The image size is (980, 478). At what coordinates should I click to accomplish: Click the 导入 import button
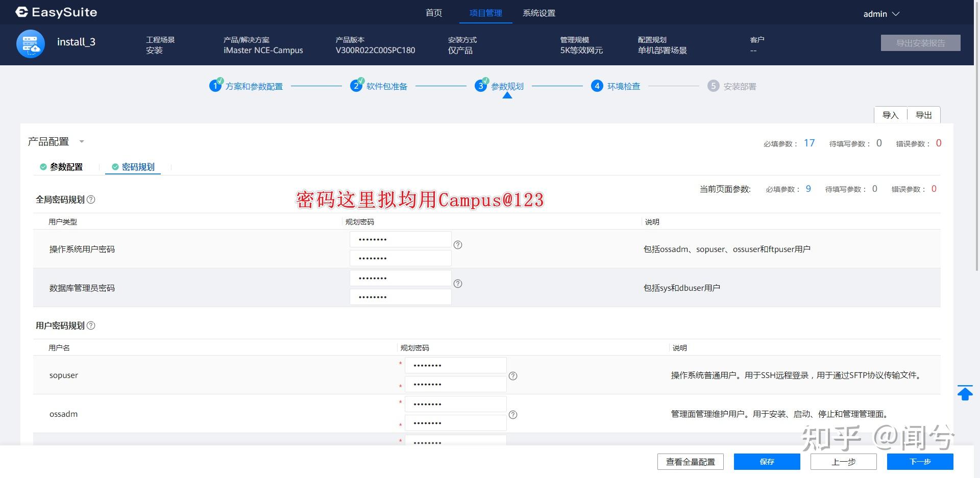[x=891, y=115]
